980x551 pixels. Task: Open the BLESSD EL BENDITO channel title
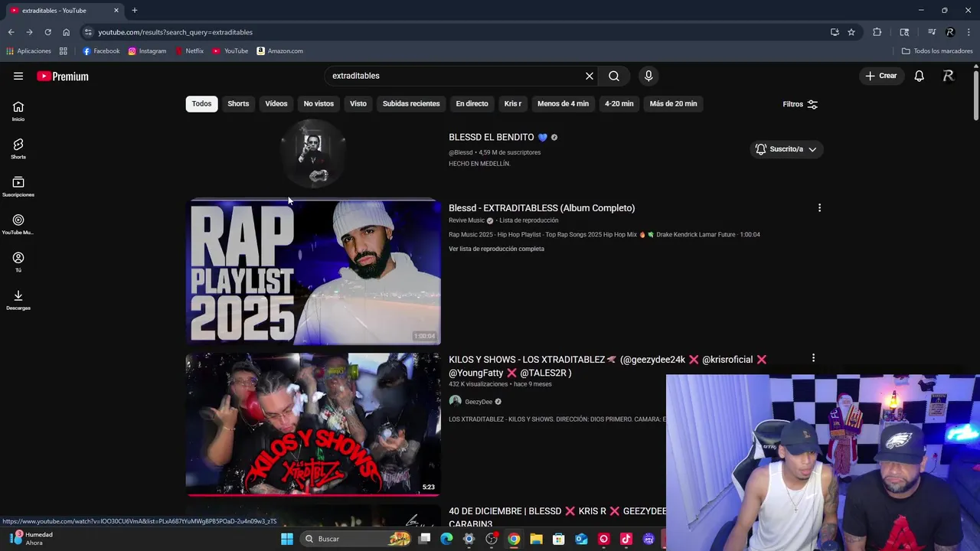[492, 138]
